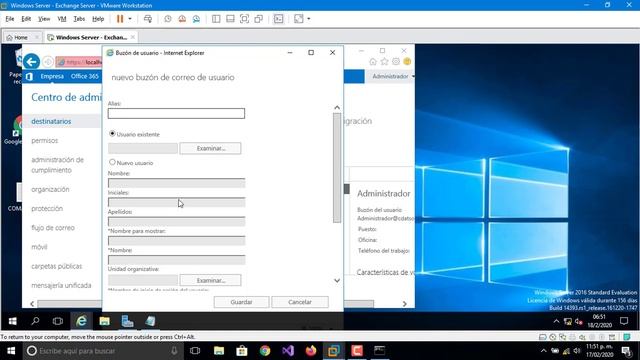Click the dialog scrollbar down arrow
640x360 pixels.
337,280
